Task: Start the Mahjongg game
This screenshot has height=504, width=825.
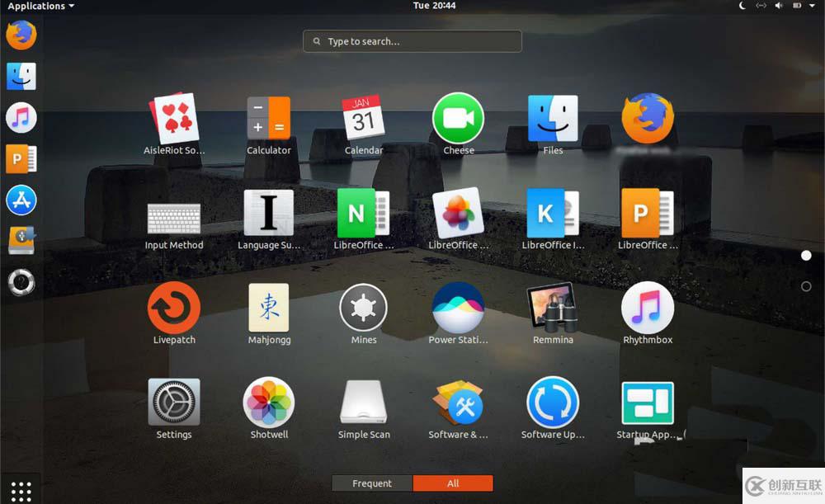Action: 269,308
